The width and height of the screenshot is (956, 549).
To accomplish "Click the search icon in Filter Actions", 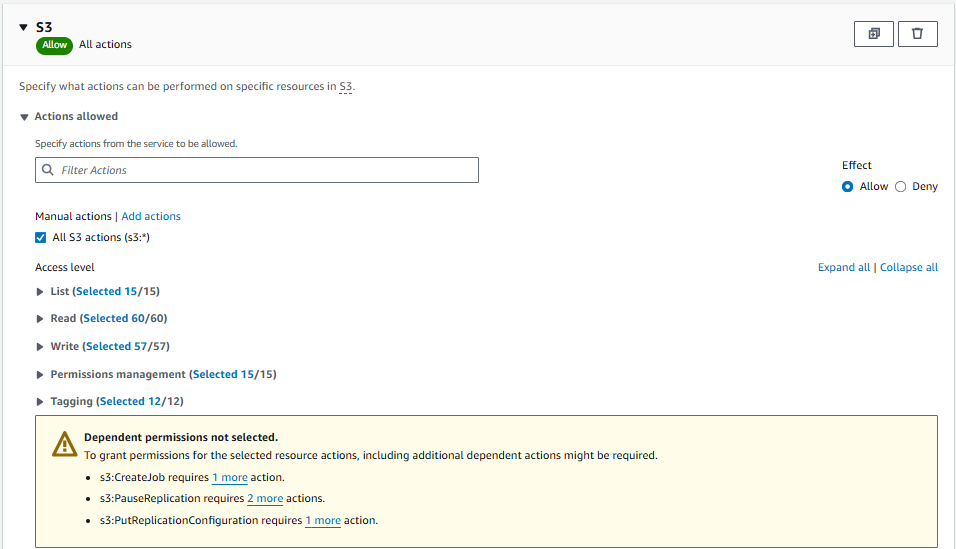I will [x=48, y=170].
